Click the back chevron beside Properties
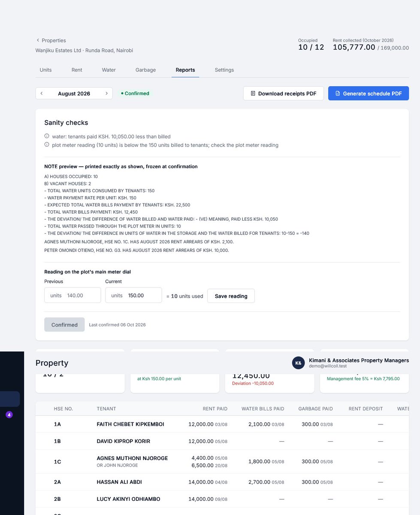This screenshot has width=420, height=515. (38, 40)
